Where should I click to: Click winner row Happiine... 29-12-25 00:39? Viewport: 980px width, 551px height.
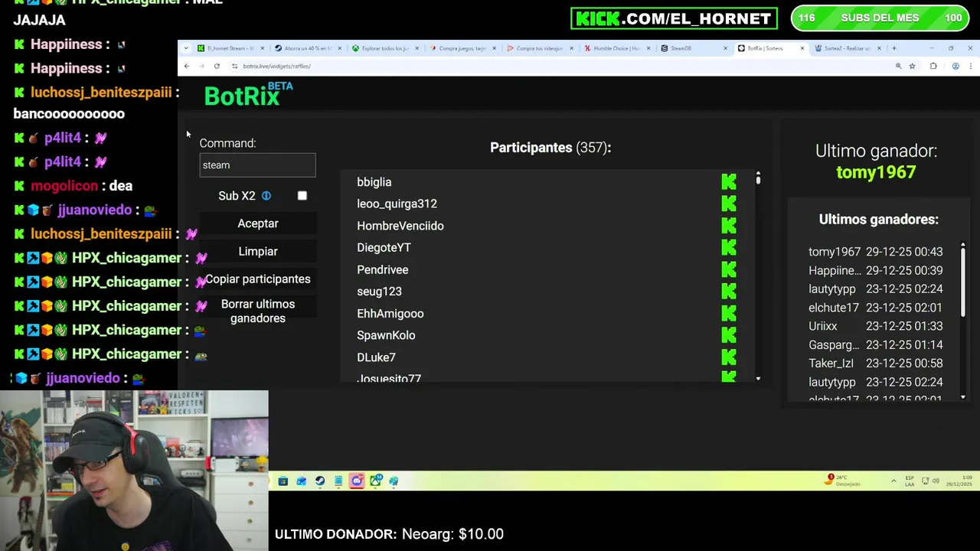875,270
